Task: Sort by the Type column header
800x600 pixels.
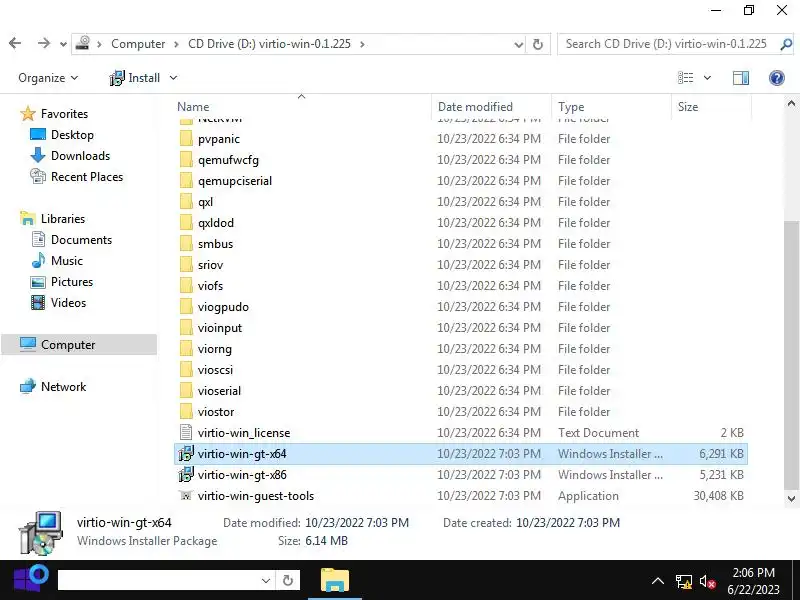Action: tap(571, 107)
